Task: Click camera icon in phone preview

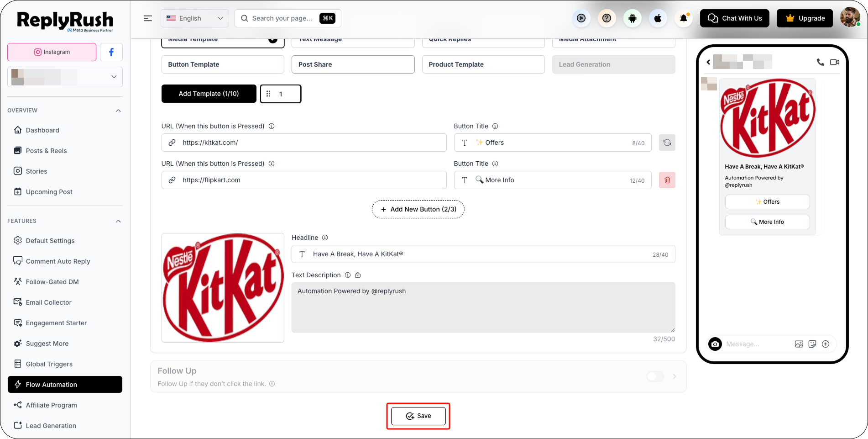Action: pos(715,344)
